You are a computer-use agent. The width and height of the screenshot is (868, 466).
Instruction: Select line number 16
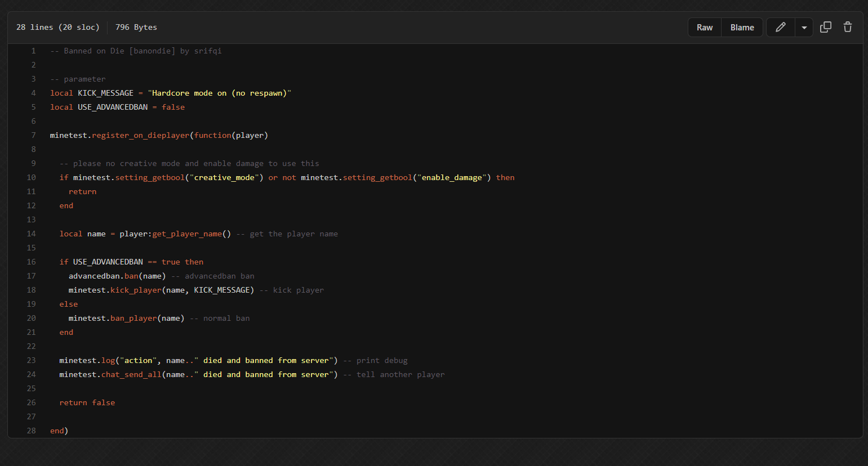click(31, 262)
